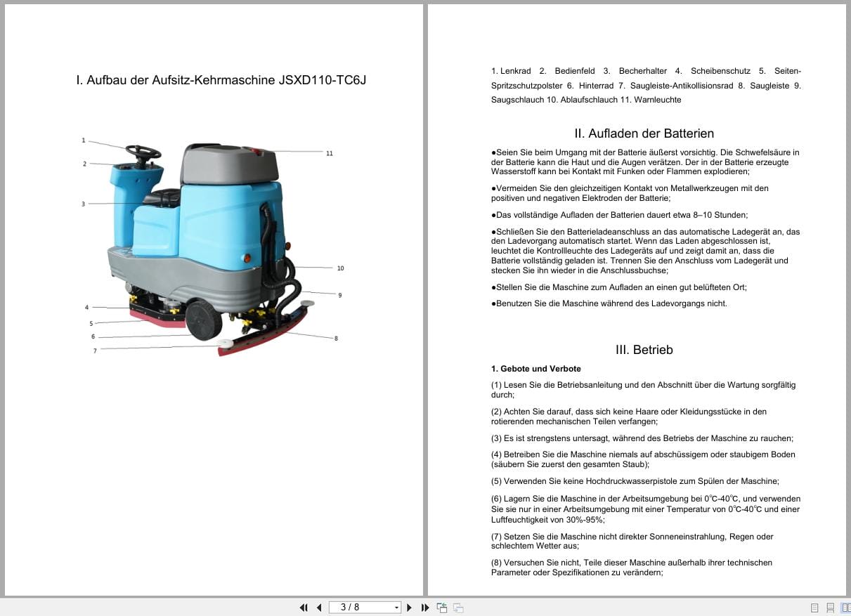Open the page number dropdown

[x=396, y=607]
